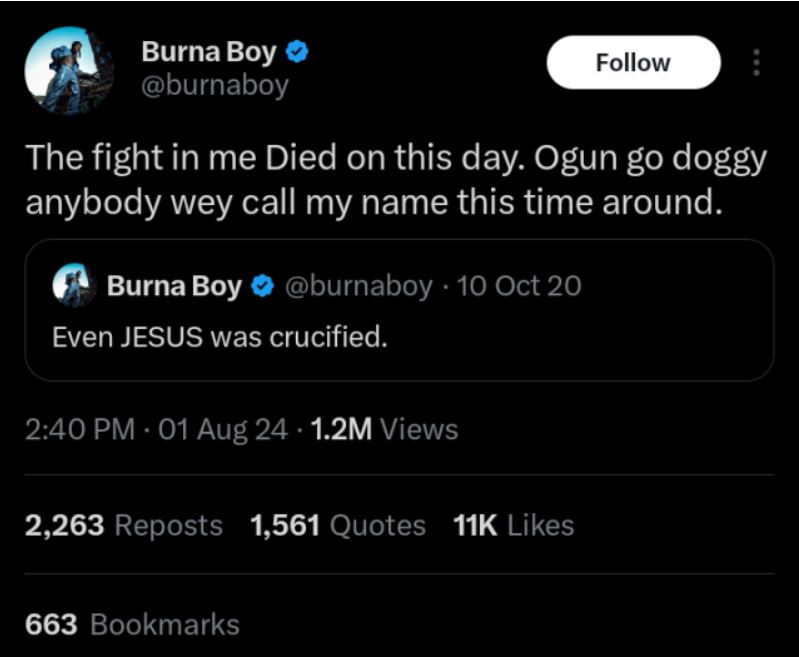
Task: Click the @burnaboy handle in the quoted tweet
Action: 359,287
